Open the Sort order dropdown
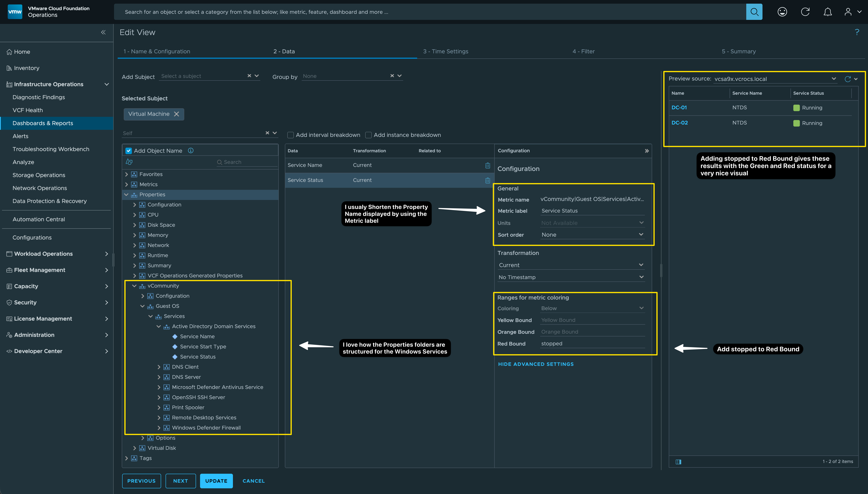This screenshot has height=494, width=868. point(592,235)
